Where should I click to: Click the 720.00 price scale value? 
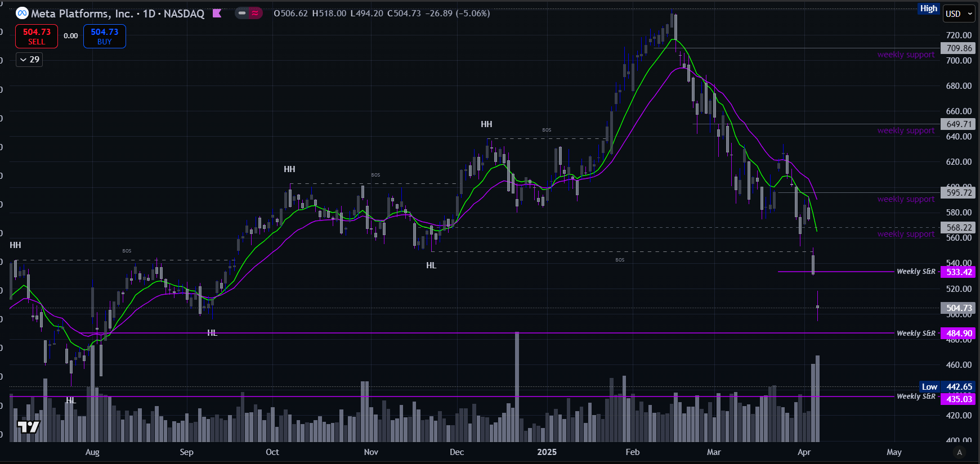[x=959, y=35]
